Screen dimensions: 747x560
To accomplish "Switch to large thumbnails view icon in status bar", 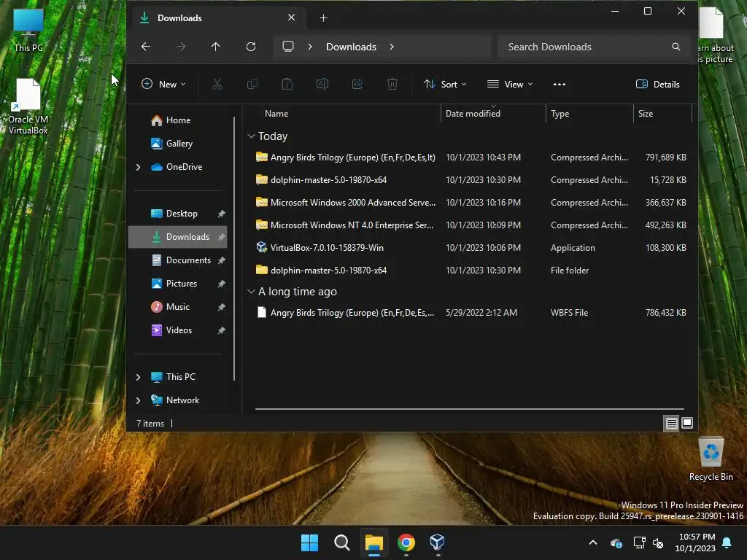I will [687, 423].
